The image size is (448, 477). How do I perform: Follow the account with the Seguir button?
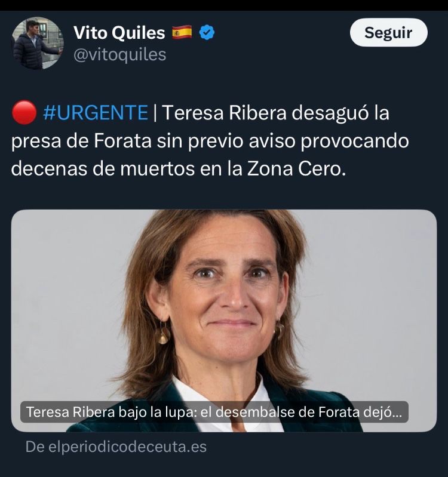click(389, 32)
